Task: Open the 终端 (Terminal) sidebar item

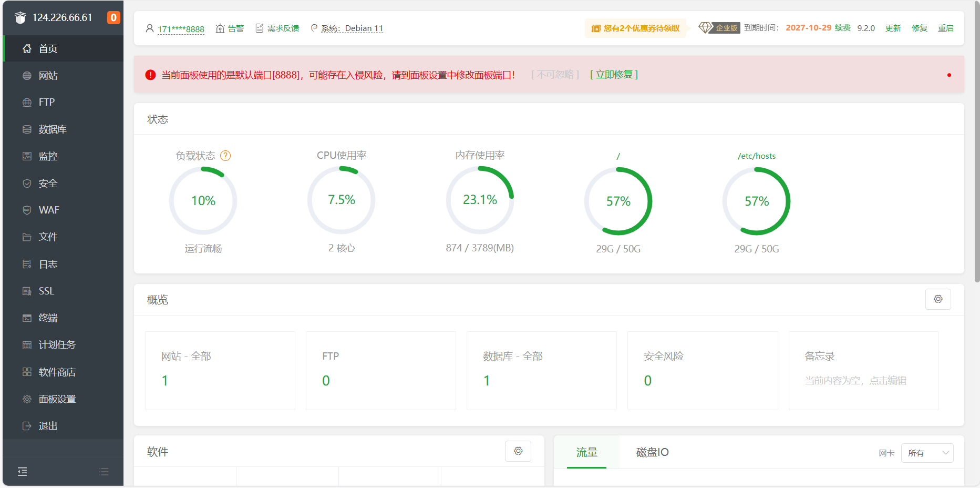Action: 47,318
